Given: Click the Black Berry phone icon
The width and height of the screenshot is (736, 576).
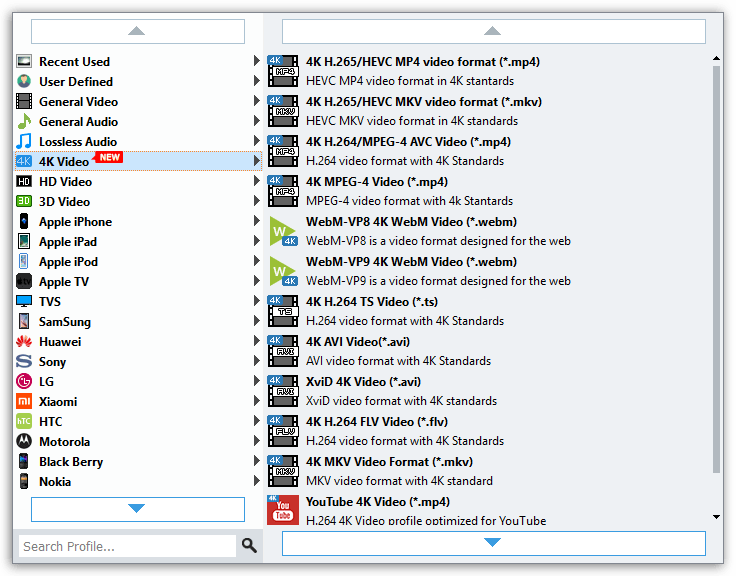Looking at the screenshot, I should click(x=24, y=461).
